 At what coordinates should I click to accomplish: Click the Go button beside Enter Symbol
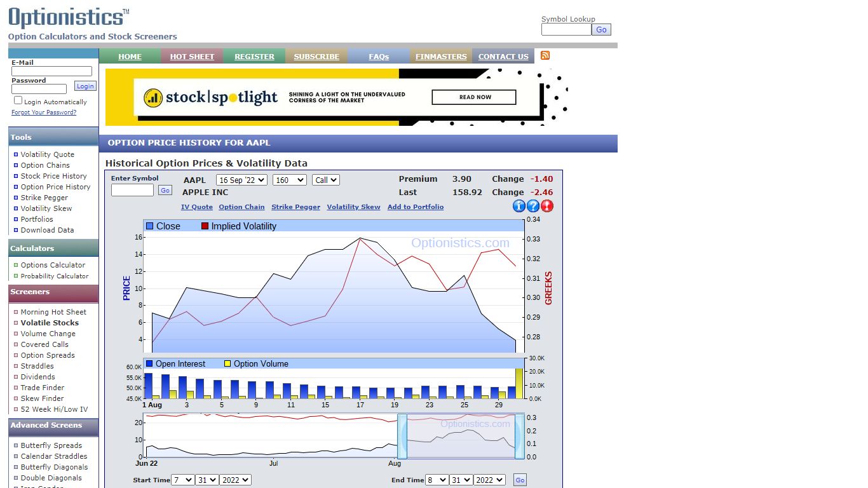(x=165, y=190)
